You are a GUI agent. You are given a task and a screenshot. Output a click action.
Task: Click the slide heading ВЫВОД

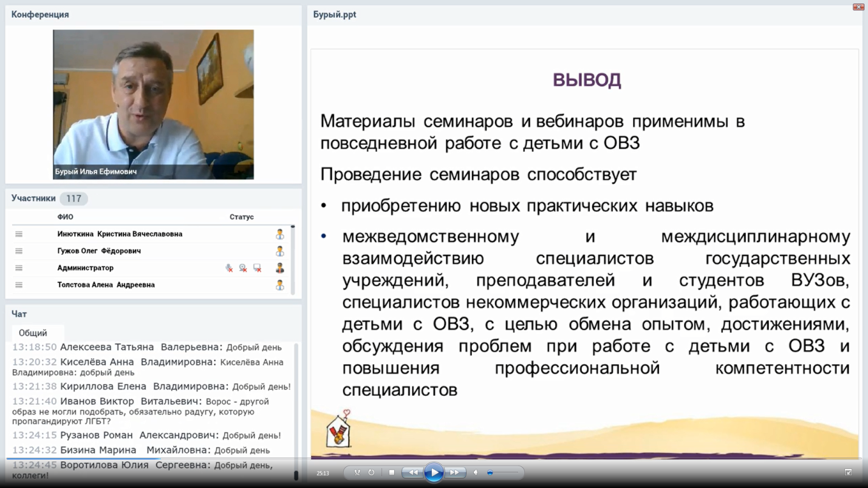pyautogui.click(x=587, y=80)
